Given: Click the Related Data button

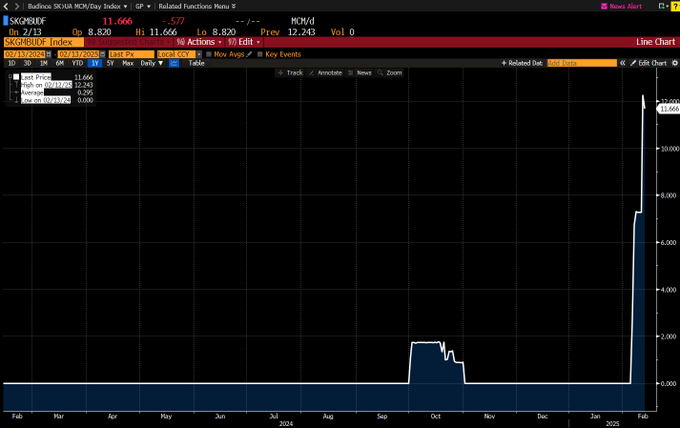Looking at the screenshot, I should [524, 63].
